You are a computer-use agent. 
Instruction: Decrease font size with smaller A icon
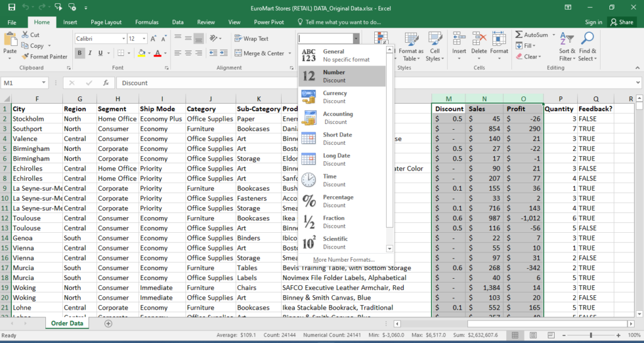click(164, 38)
